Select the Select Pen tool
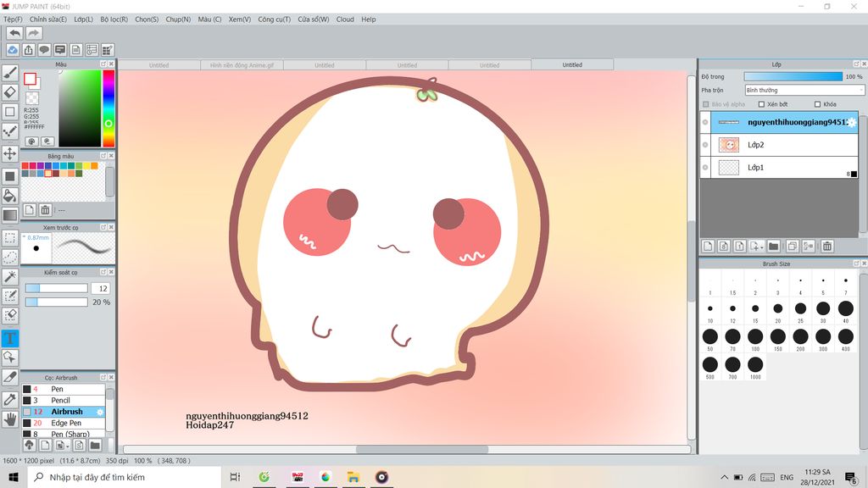Image resolution: width=868 pixels, height=488 pixels. point(10,296)
